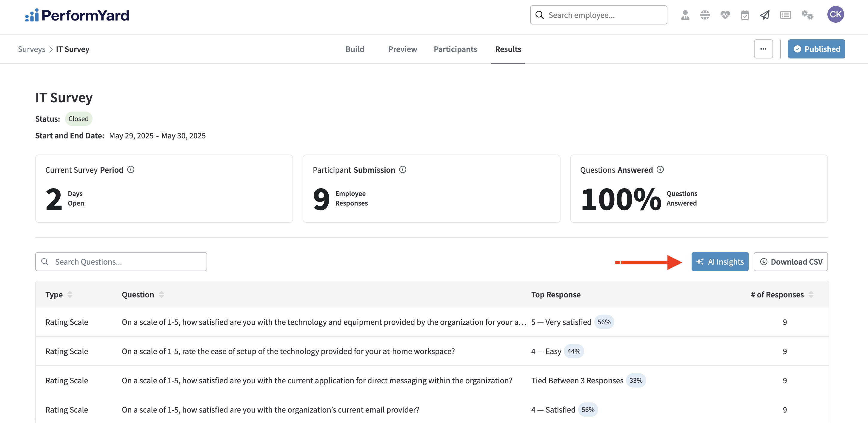The height and width of the screenshot is (423, 868).
Task: Click the Download CSV button
Action: (x=790, y=262)
